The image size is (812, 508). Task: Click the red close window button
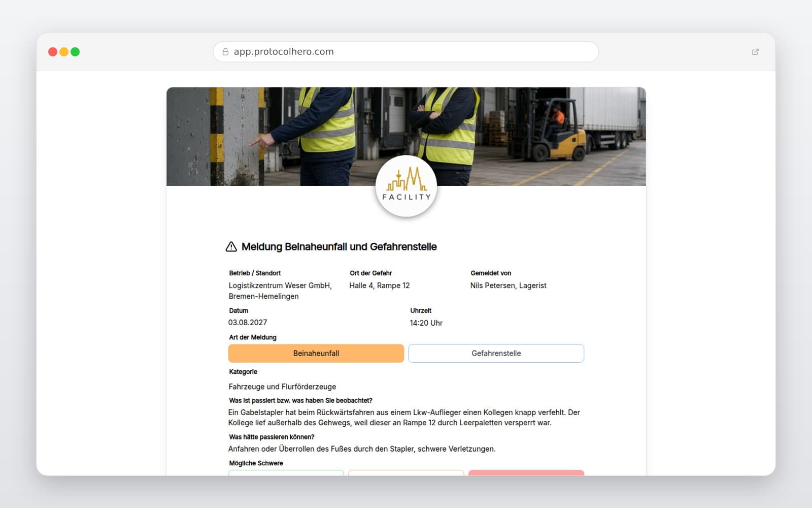pos(53,52)
